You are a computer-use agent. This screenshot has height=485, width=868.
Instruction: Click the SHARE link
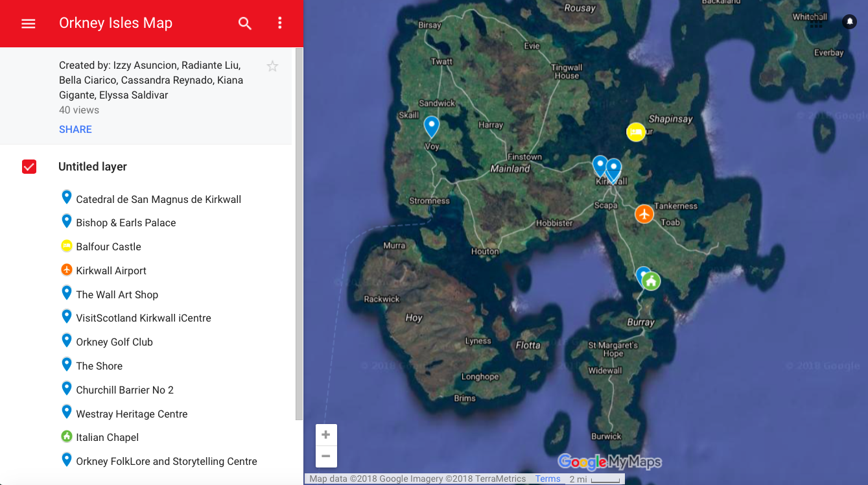click(75, 129)
